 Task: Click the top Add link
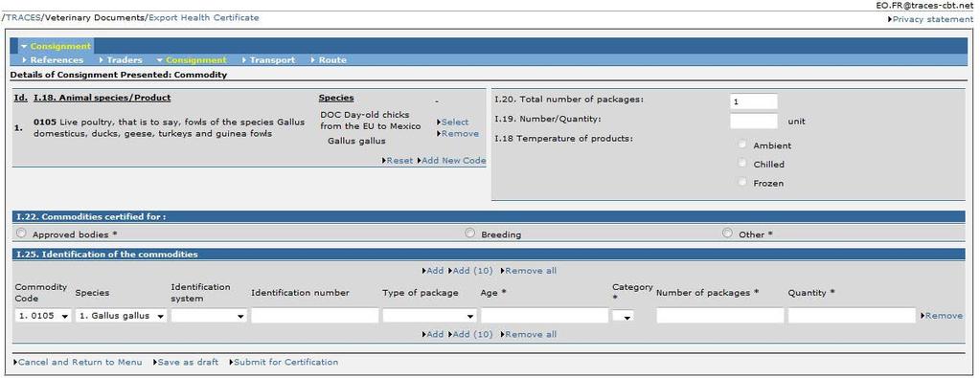click(x=434, y=271)
